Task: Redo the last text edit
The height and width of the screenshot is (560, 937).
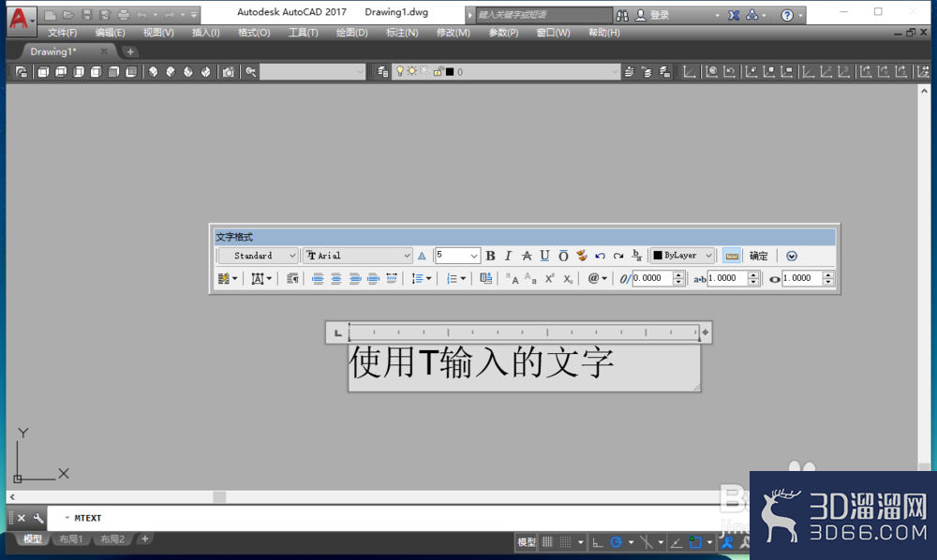Action: (618, 256)
